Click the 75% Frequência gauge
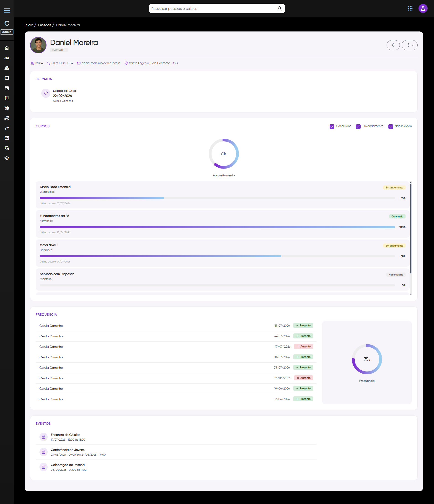Image resolution: width=434 pixels, height=504 pixels. pyautogui.click(x=367, y=359)
